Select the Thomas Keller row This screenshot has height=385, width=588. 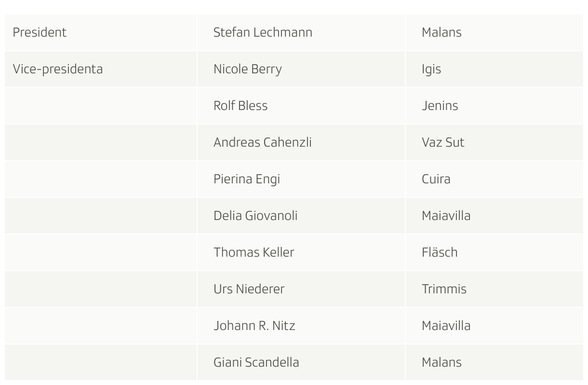(294, 252)
